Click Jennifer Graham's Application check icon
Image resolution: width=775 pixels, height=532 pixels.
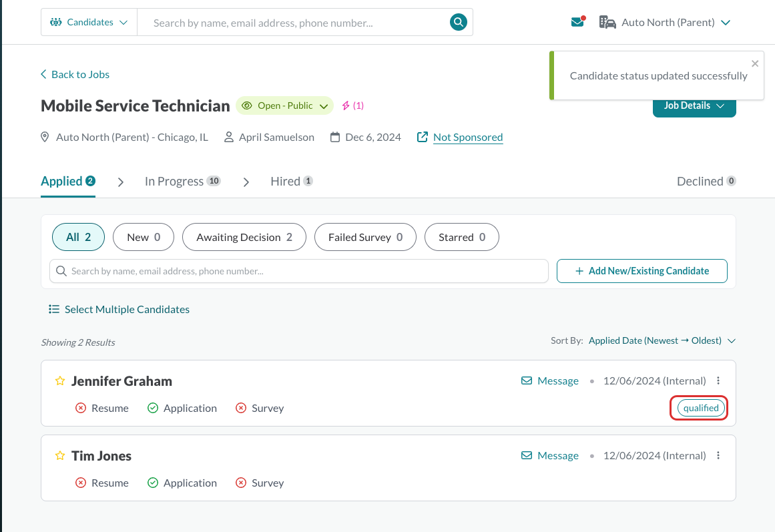point(153,408)
